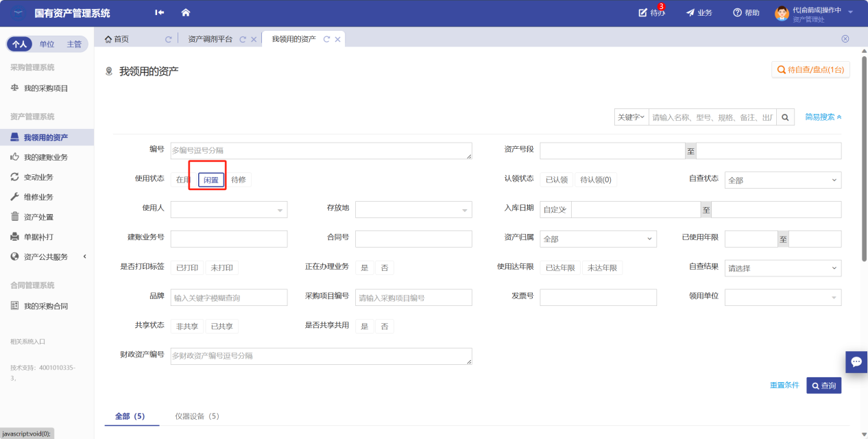Open the 待办 notifications icon
The height and width of the screenshot is (439, 868).
tap(643, 13)
